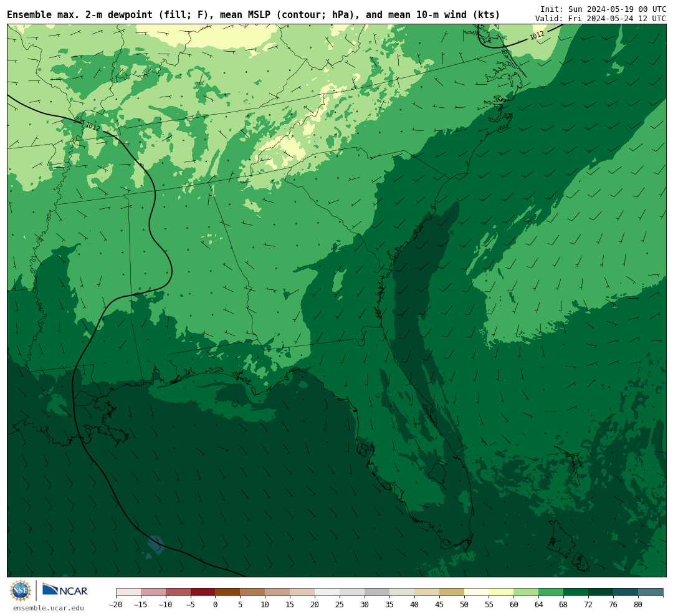Click the '64' colorbar tick label
The height and width of the screenshot is (616, 673).
[538, 604]
